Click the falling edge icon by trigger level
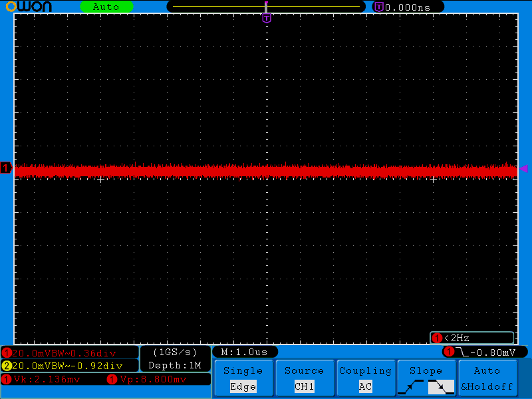 (x=462, y=352)
